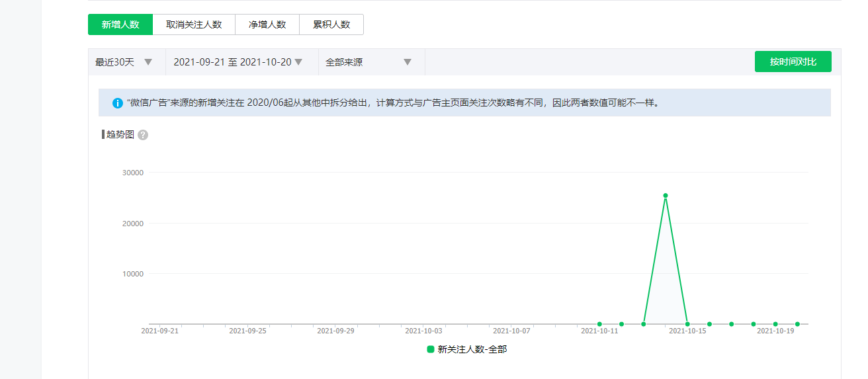Toggle the 新关注人数-全部 legend series

pos(467,349)
